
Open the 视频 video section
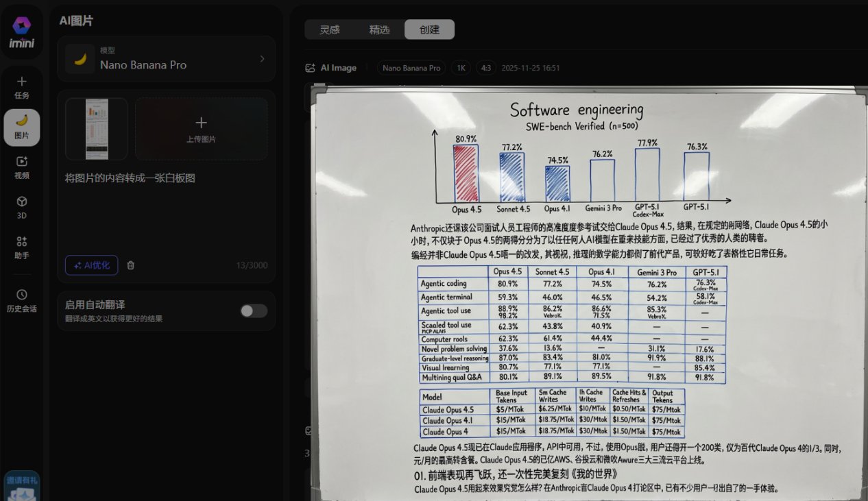(21, 167)
